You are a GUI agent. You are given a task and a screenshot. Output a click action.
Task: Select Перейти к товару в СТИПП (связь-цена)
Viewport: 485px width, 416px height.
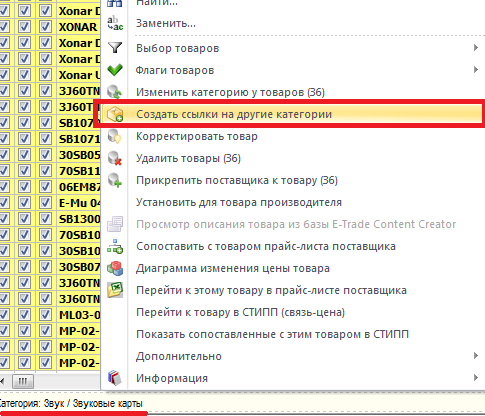click(240, 312)
